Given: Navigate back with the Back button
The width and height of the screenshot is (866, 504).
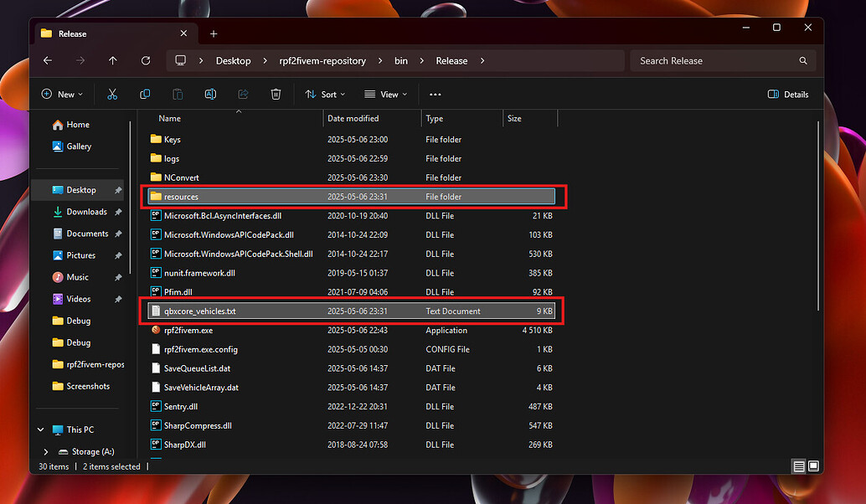Looking at the screenshot, I should [47, 60].
